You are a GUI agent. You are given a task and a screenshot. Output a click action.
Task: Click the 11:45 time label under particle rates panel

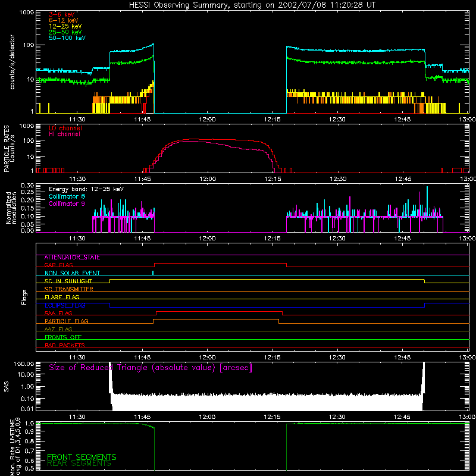pyautogui.click(x=142, y=179)
